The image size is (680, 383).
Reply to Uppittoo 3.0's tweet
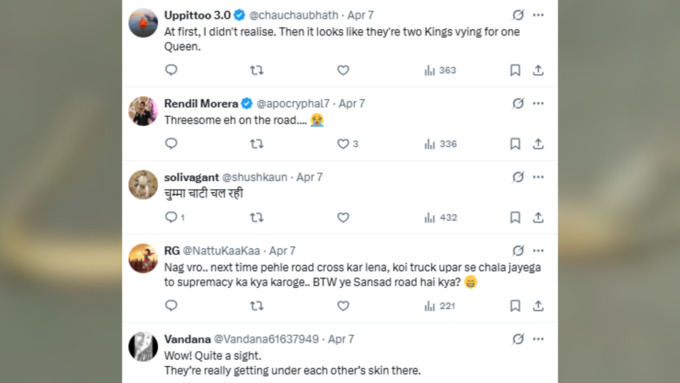pyautogui.click(x=171, y=70)
